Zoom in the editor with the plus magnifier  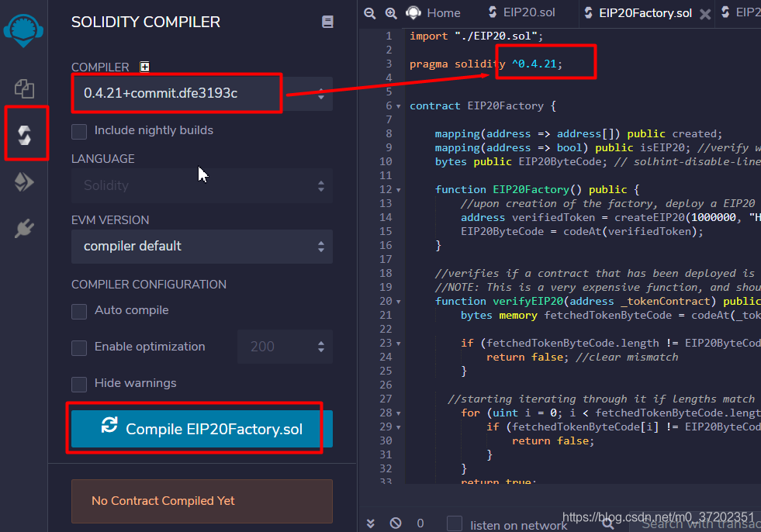(x=391, y=13)
